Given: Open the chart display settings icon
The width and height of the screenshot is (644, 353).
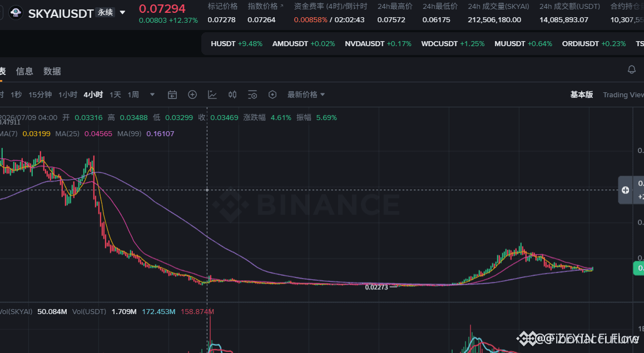Looking at the screenshot, I should point(252,95).
